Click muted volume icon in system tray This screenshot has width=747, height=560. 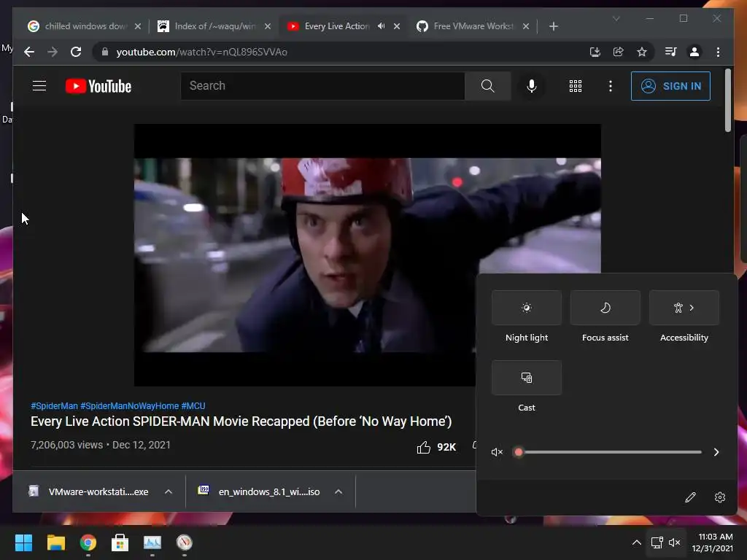click(x=674, y=542)
